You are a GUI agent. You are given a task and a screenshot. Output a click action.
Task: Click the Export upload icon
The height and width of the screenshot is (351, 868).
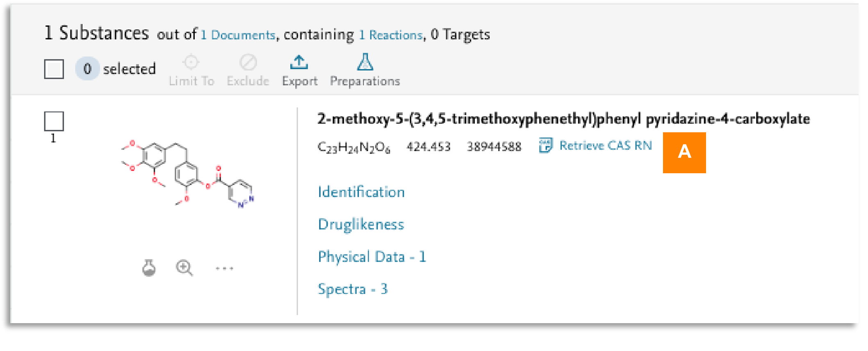(299, 63)
